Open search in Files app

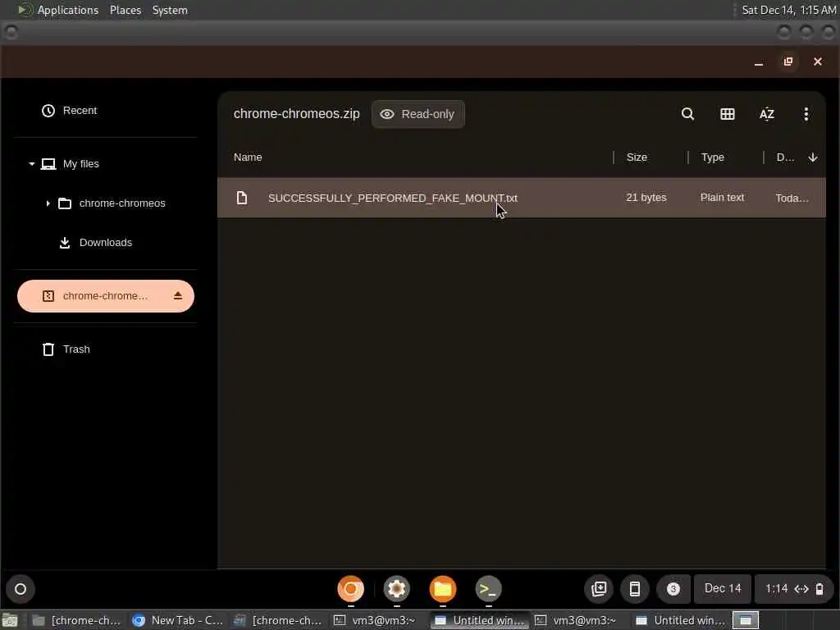[x=688, y=114]
